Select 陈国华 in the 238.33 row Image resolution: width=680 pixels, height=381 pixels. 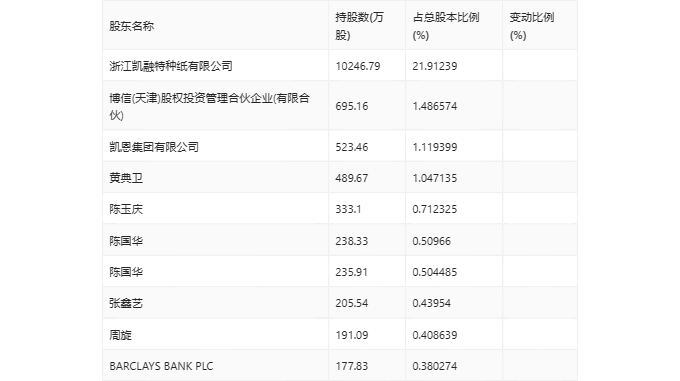[126, 241]
